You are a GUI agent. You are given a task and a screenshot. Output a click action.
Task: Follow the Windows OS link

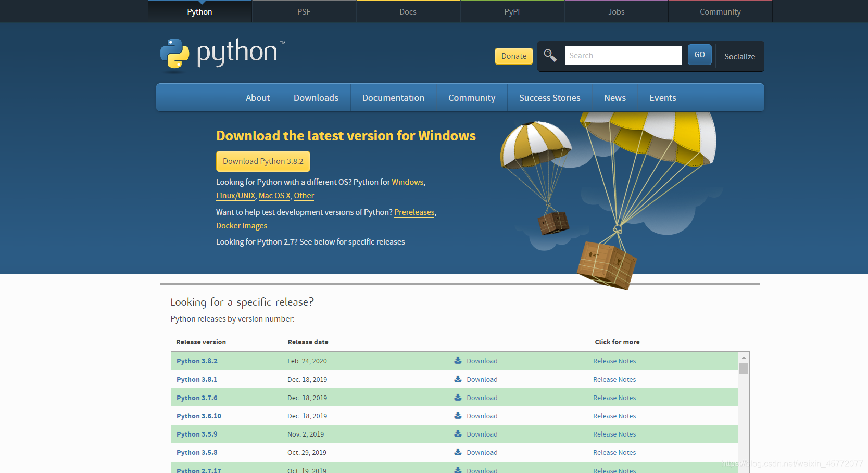click(x=408, y=182)
